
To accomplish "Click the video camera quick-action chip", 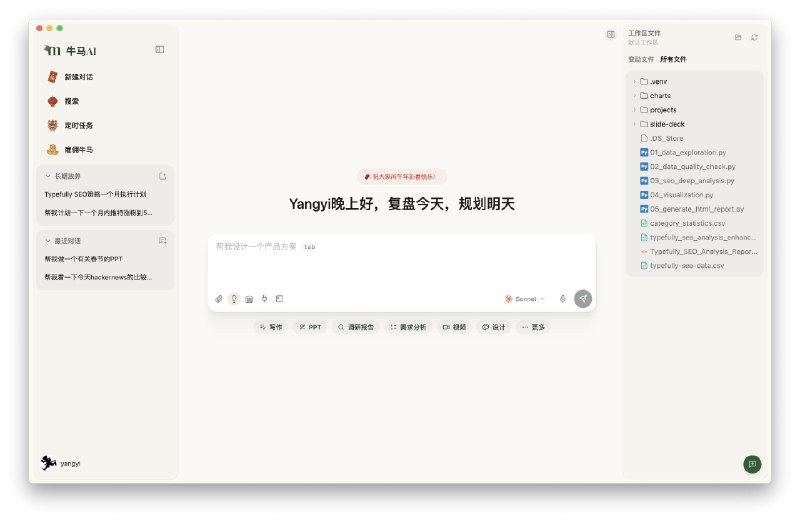I will click(454, 327).
